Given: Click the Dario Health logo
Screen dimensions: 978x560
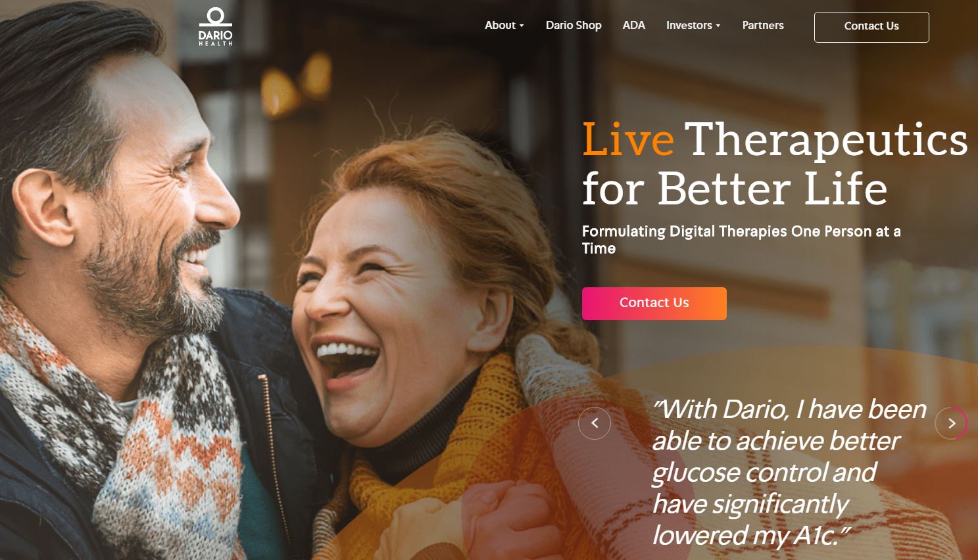Looking at the screenshot, I should coord(216,27).
